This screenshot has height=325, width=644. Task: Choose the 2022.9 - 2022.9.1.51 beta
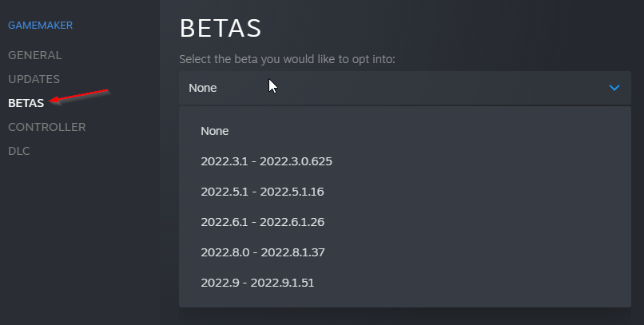(262, 283)
